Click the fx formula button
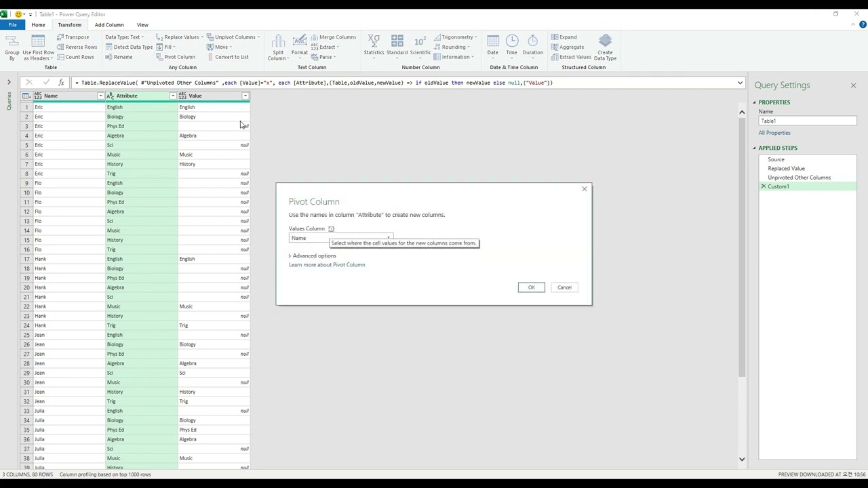The height and width of the screenshot is (488, 868). [x=60, y=83]
